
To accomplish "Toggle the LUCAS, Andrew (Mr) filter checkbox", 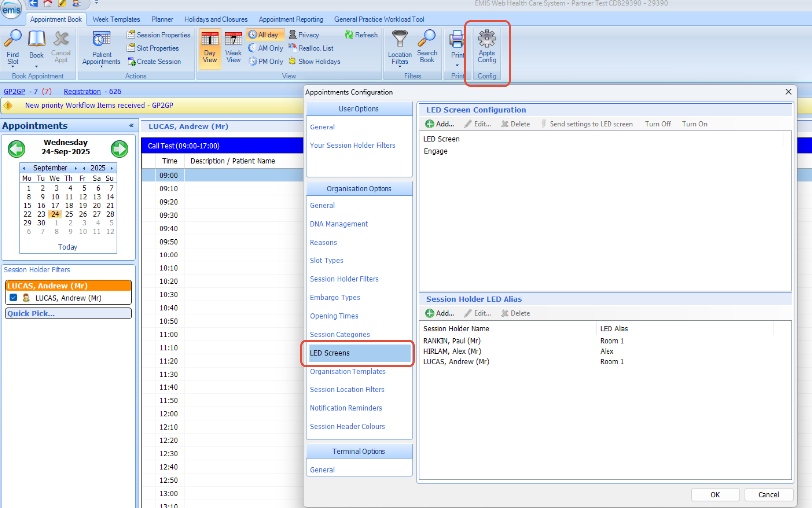I will (x=13, y=298).
